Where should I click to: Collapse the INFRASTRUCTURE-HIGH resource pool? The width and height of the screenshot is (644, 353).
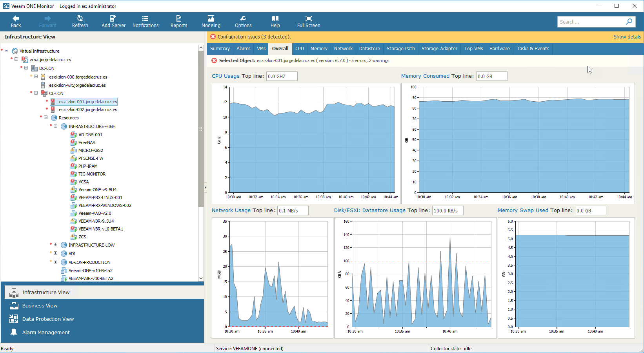[55, 126]
